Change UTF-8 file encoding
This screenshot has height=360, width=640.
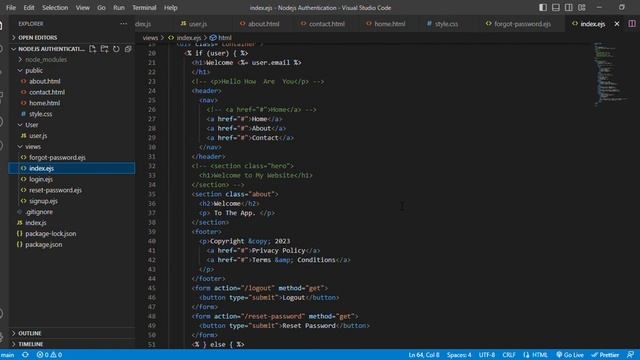click(x=487, y=355)
